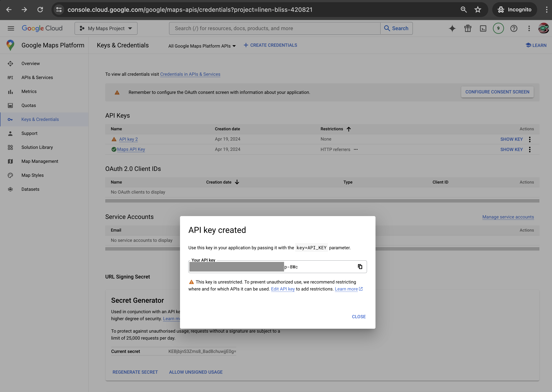
Task: Bookmark this page with star icon
Action: pyautogui.click(x=477, y=10)
